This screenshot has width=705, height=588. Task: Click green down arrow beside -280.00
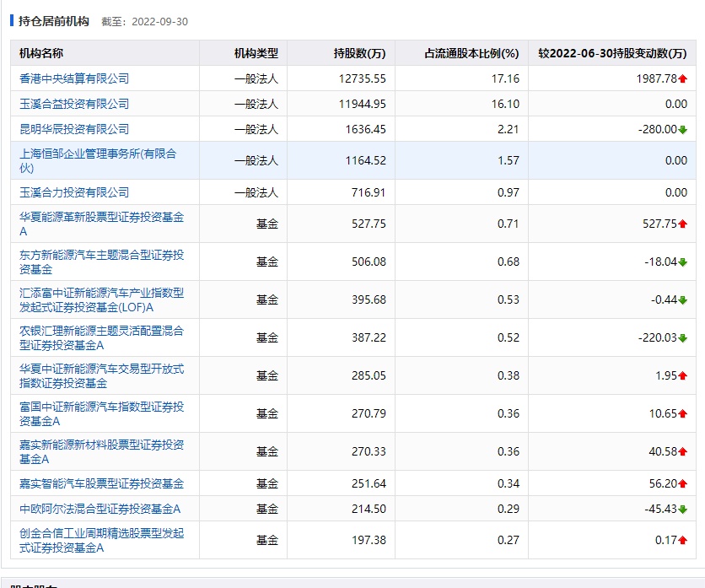[x=683, y=129]
